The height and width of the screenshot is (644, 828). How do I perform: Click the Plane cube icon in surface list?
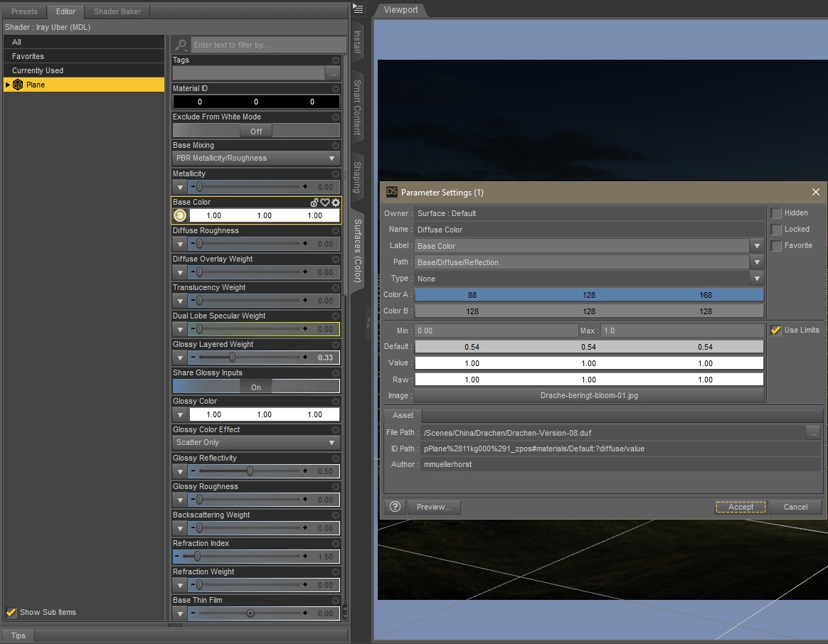(18, 85)
